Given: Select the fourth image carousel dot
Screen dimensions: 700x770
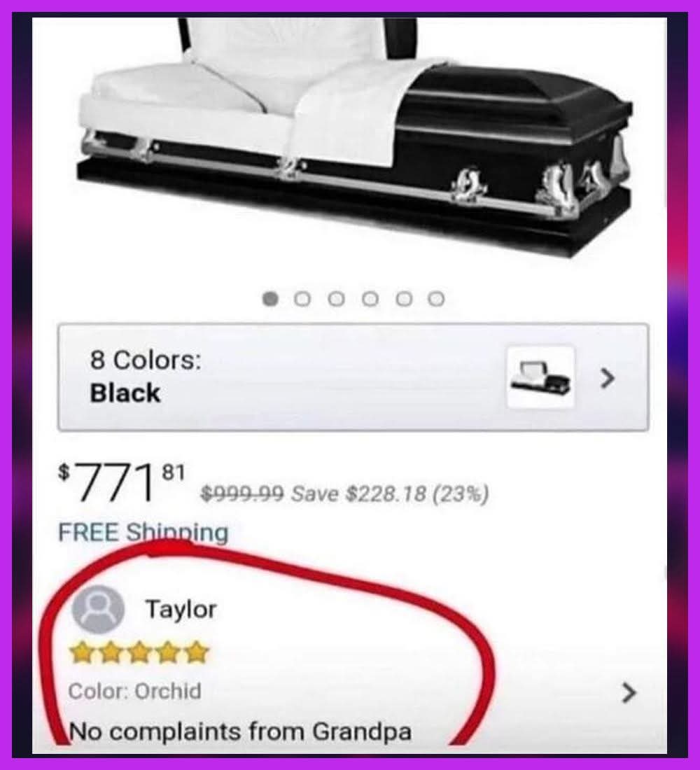Looking at the screenshot, I should tap(370, 299).
